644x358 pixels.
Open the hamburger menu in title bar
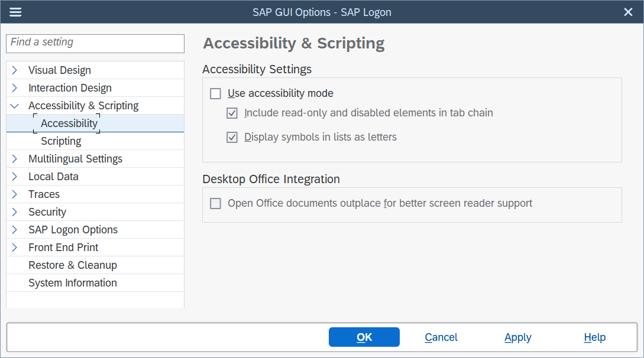[15, 12]
